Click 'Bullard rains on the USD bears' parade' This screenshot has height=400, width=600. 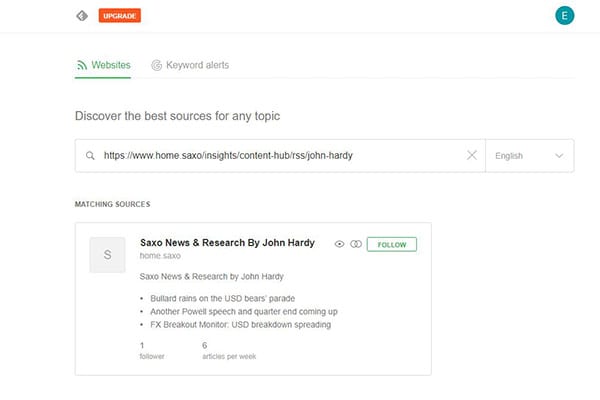pyautogui.click(x=222, y=298)
